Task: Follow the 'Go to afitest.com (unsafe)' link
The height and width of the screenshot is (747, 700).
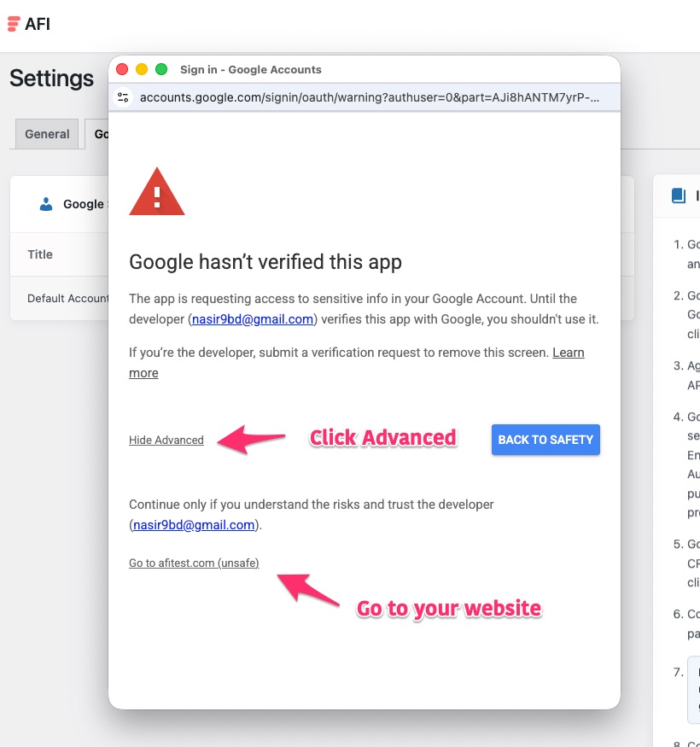Action: coord(194,563)
